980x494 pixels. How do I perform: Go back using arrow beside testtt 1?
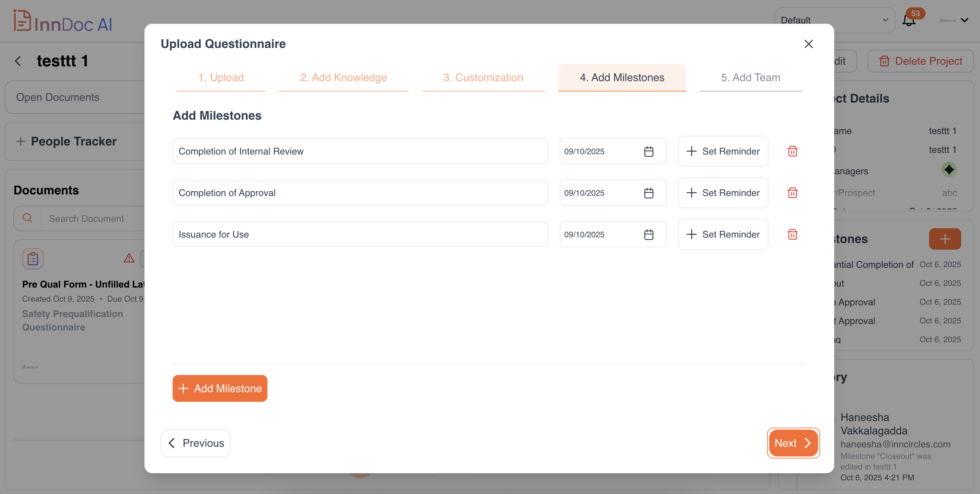(18, 61)
